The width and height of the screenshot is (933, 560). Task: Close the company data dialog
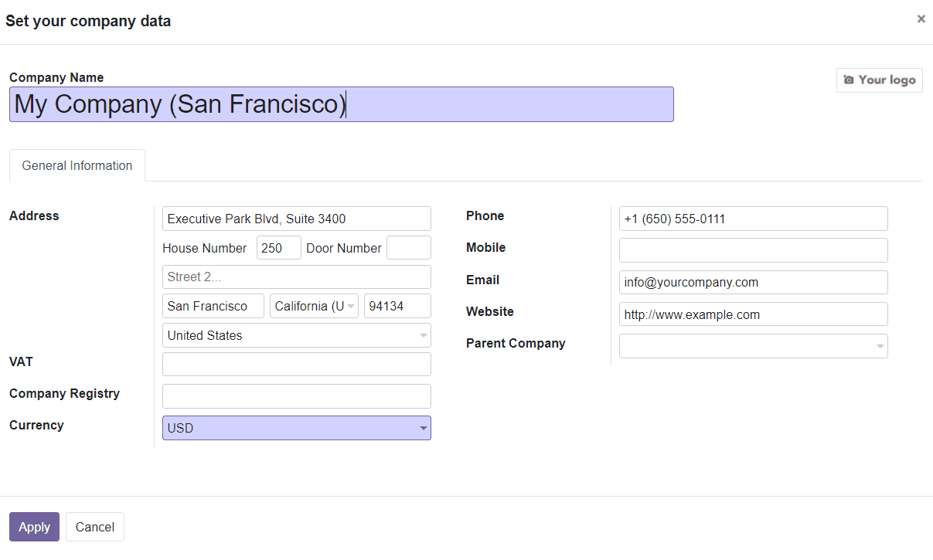[921, 18]
